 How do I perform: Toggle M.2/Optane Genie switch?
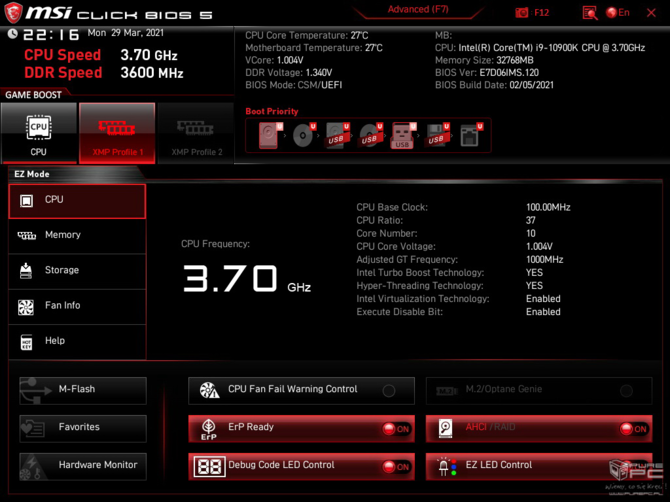point(626,390)
